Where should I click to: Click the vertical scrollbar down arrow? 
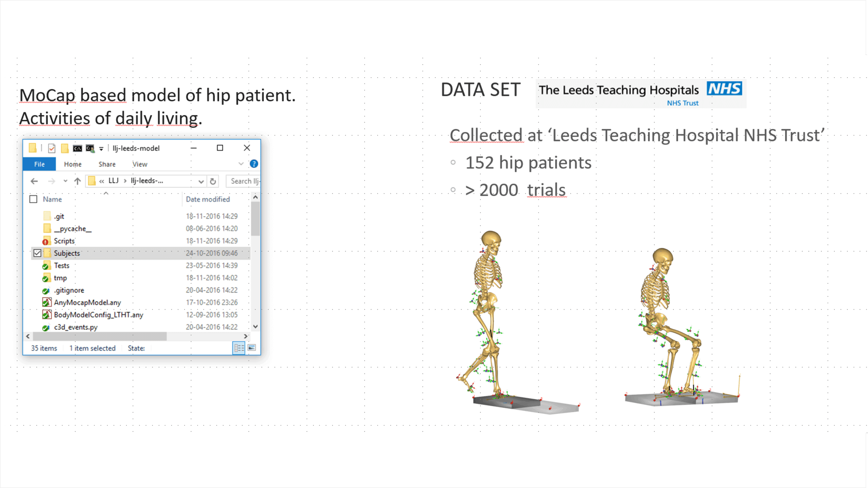(x=256, y=326)
